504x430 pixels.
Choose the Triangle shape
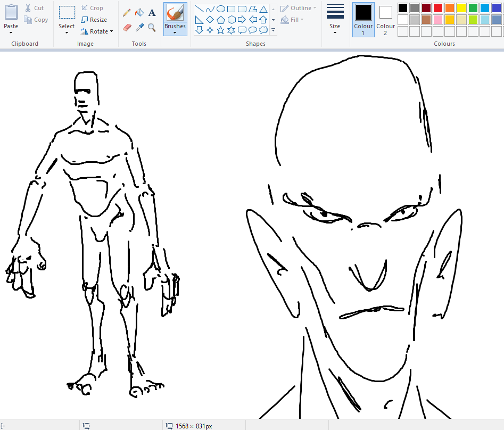(x=263, y=9)
